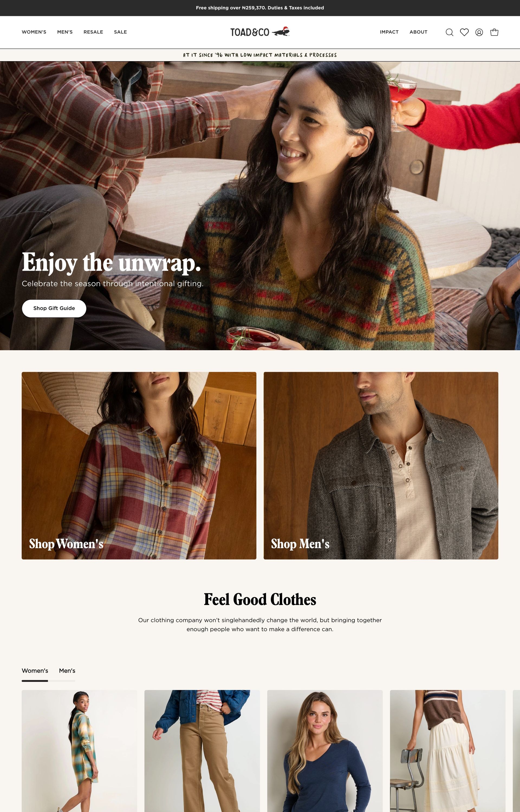Open the search magnifier icon

tap(449, 32)
